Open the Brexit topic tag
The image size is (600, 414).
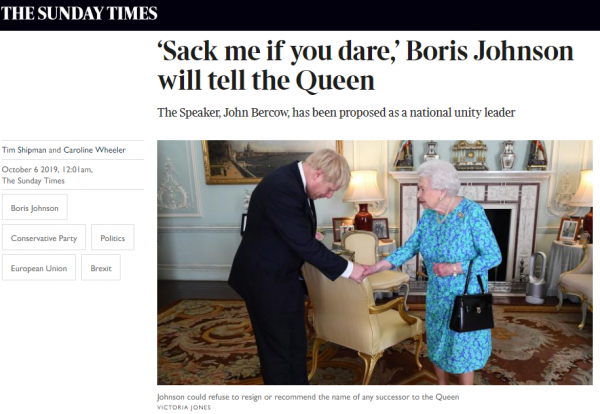click(101, 268)
